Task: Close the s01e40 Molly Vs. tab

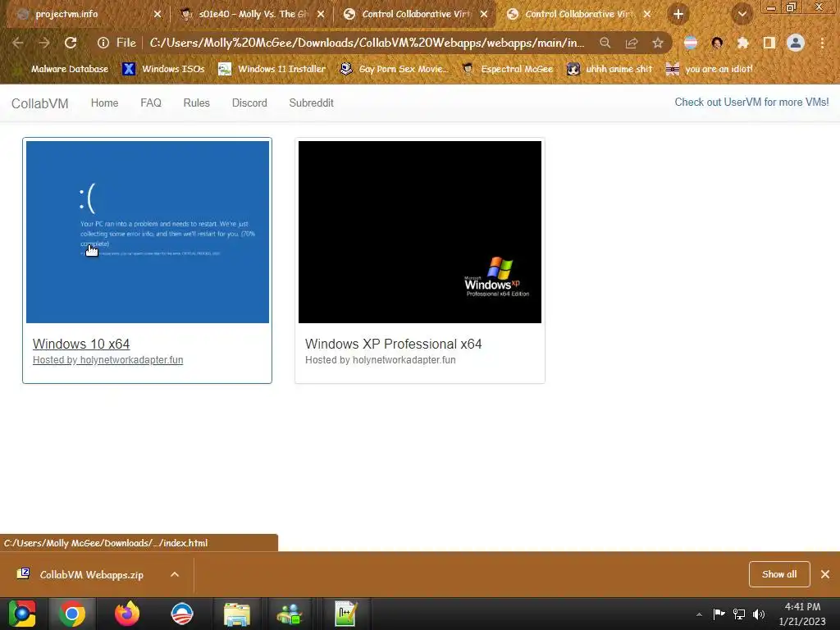Action: (x=321, y=15)
